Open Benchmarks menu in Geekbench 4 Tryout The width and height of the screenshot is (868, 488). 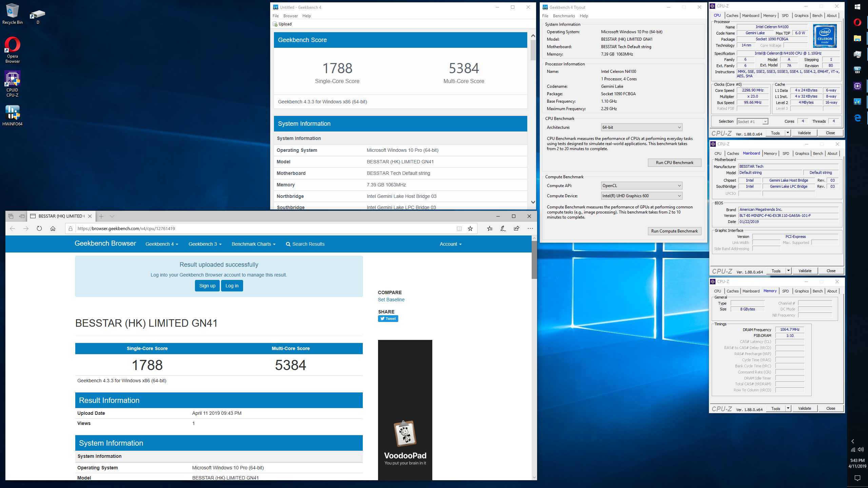[x=564, y=16]
